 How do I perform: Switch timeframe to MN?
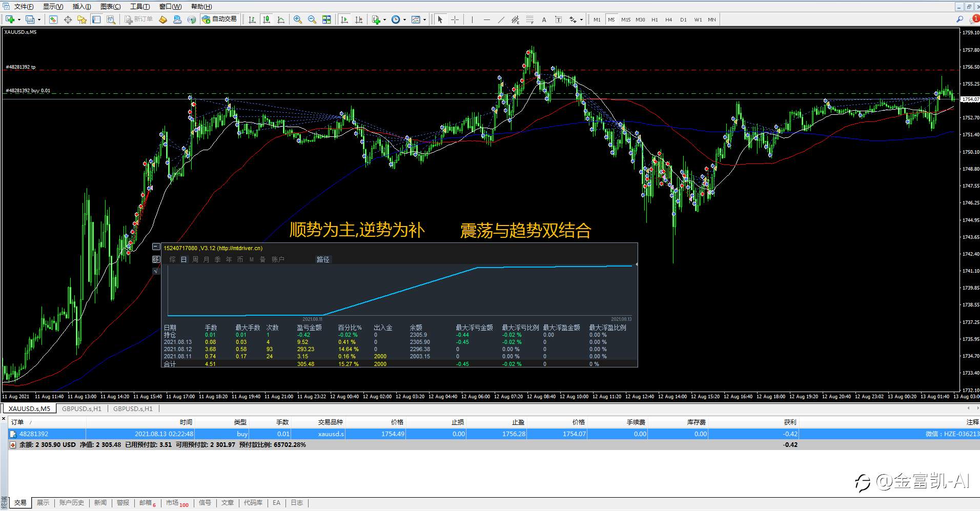coord(712,19)
